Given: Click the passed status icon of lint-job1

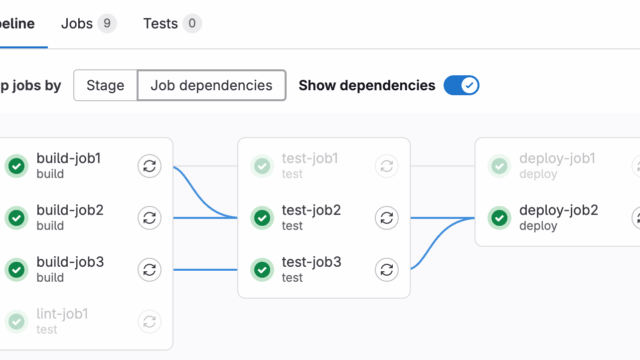Looking at the screenshot, I should [x=17, y=322].
